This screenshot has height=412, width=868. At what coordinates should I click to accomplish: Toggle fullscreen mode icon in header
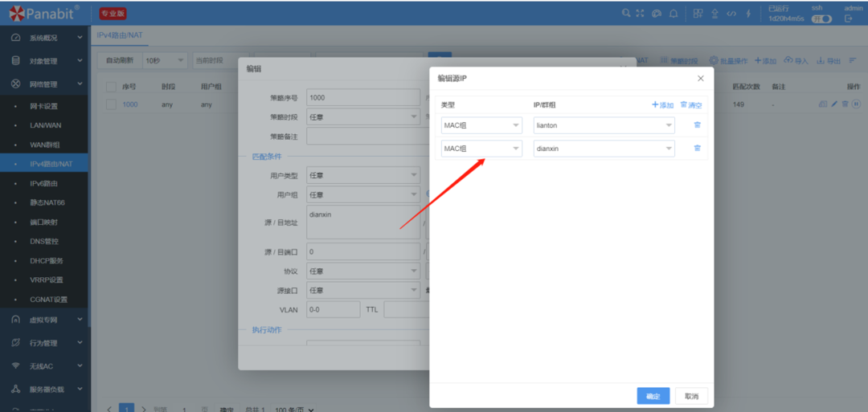[641, 14]
